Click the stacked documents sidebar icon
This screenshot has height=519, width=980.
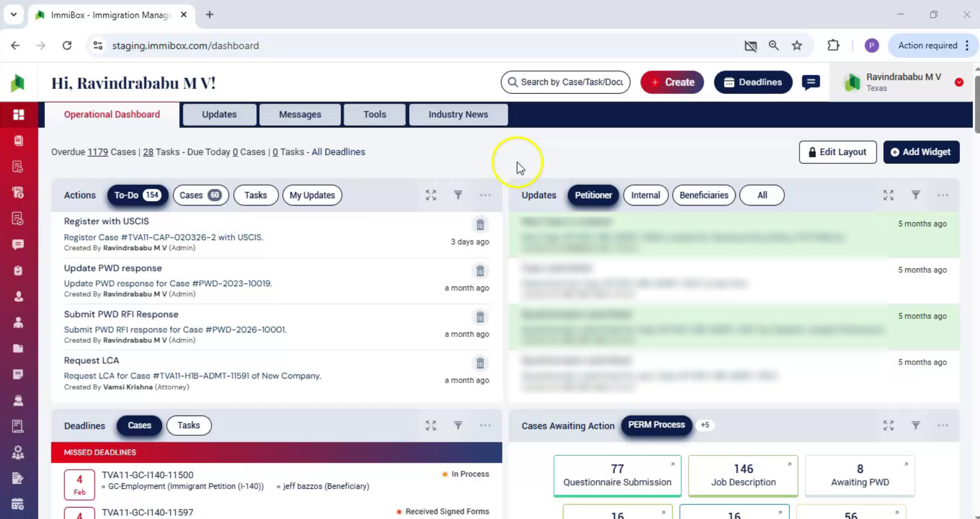(x=18, y=141)
